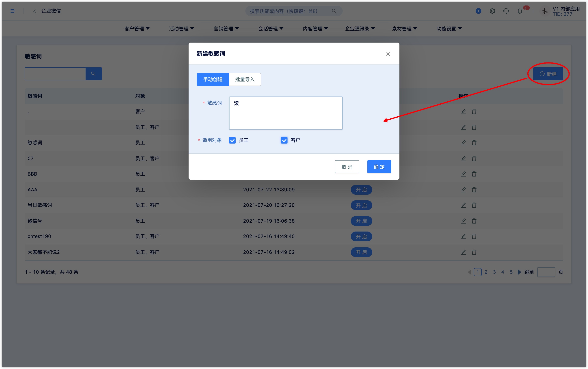Viewport: 588px width, 369px height.
Task: Edit the 微信号 row
Action: pyautogui.click(x=463, y=221)
